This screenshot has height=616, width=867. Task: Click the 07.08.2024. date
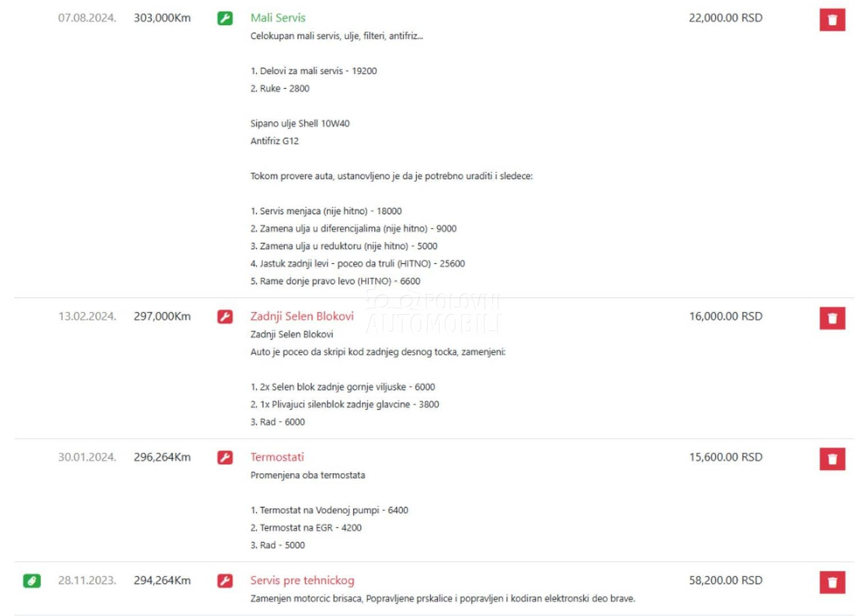[87, 18]
